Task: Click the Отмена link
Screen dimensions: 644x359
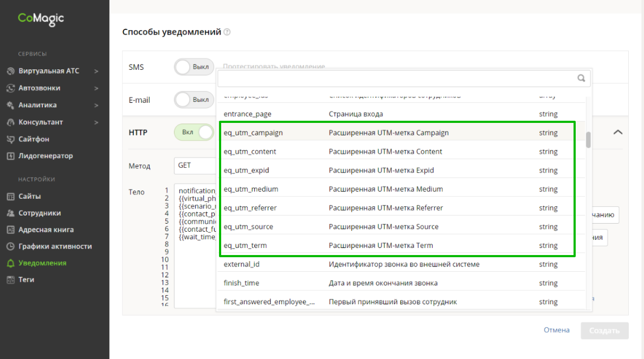Action: (556, 330)
